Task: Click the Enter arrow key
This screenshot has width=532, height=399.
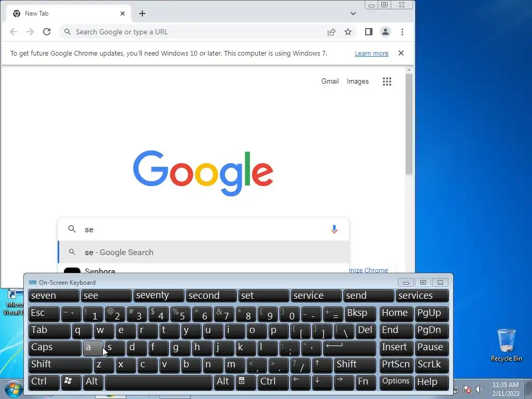Action: (x=350, y=348)
